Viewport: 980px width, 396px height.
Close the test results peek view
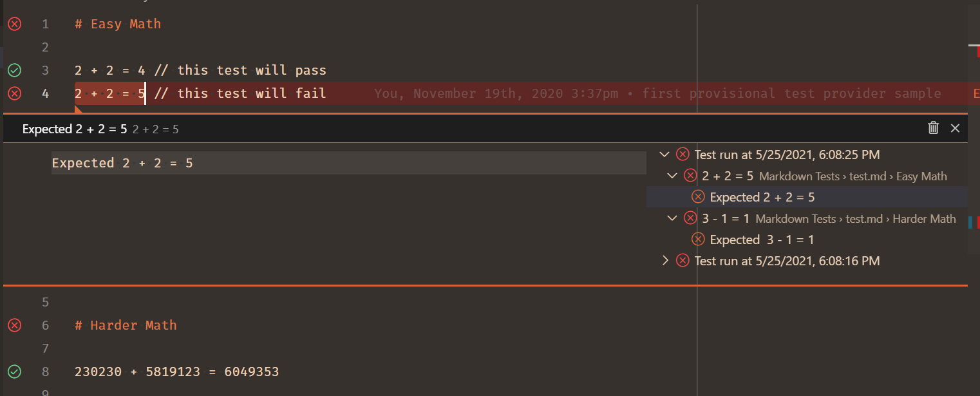click(955, 128)
